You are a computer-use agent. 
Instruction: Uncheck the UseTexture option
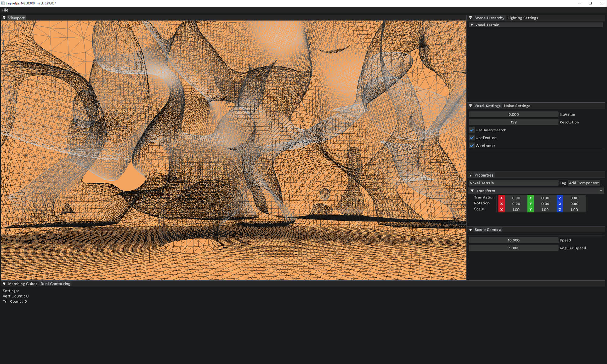pos(472,138)
